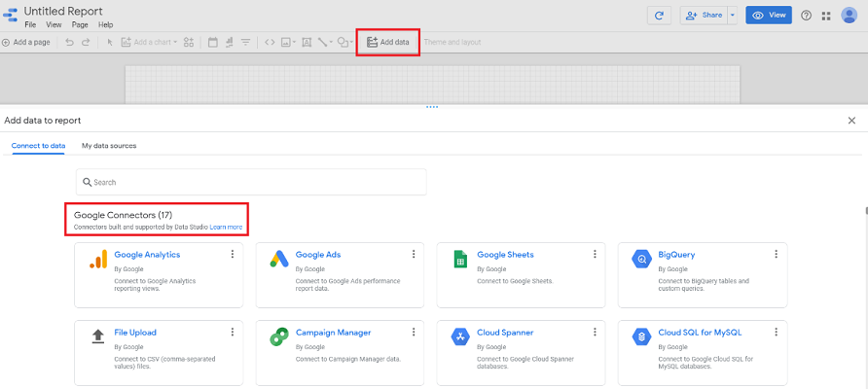Insert a filter control
The height and width of the screenshot is (389, 868).
(x=245, y=42)
